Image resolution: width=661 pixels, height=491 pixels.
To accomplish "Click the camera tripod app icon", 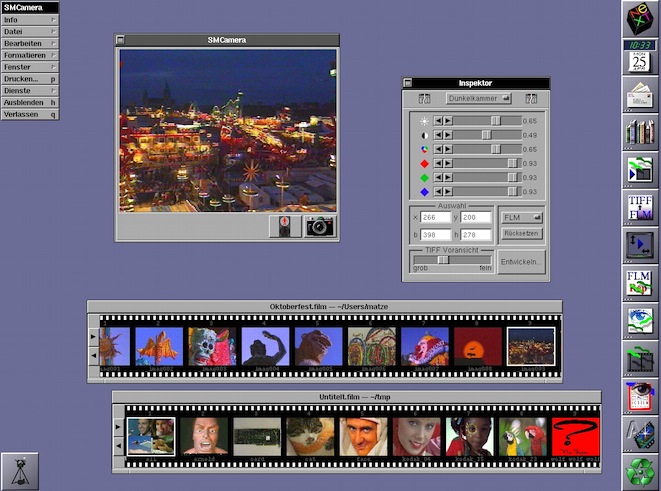I will click(19, 471).
